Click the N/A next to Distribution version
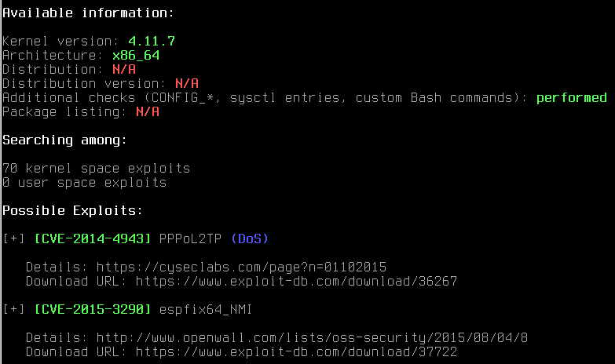 click(187, 83)
